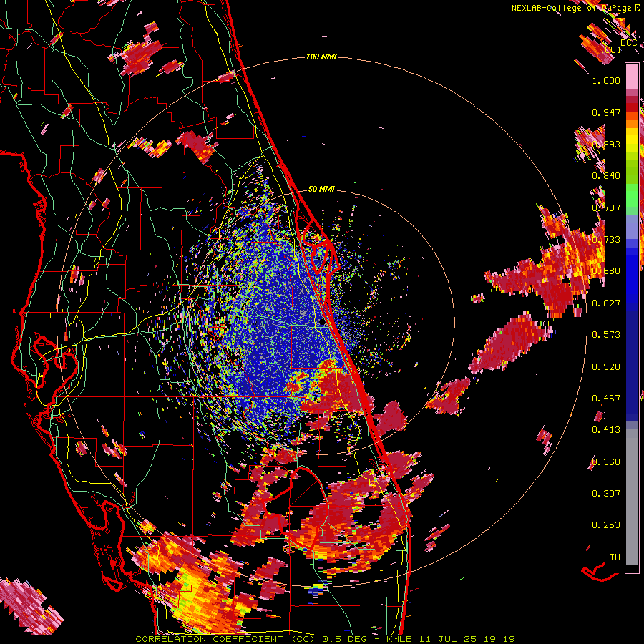Pick the light pink top color bar segment
Viewport: 644px width, 644px height.
tap(632, 76)
